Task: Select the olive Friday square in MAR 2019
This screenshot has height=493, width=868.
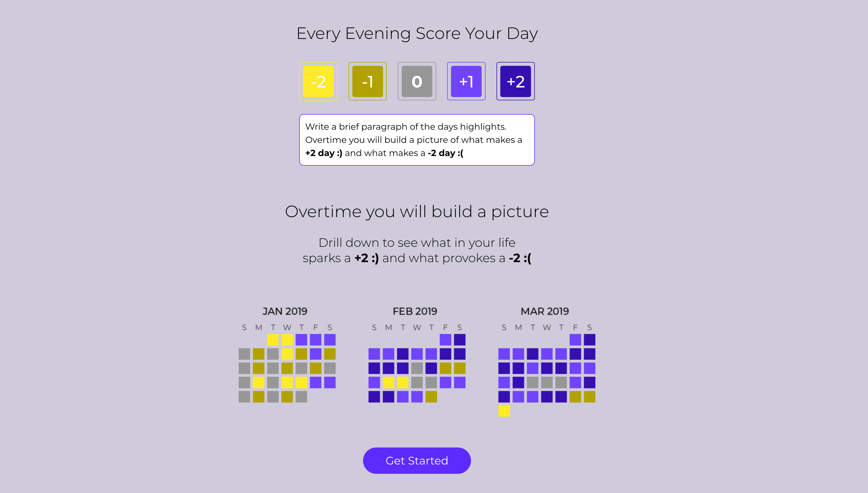Action: point(575,396)
